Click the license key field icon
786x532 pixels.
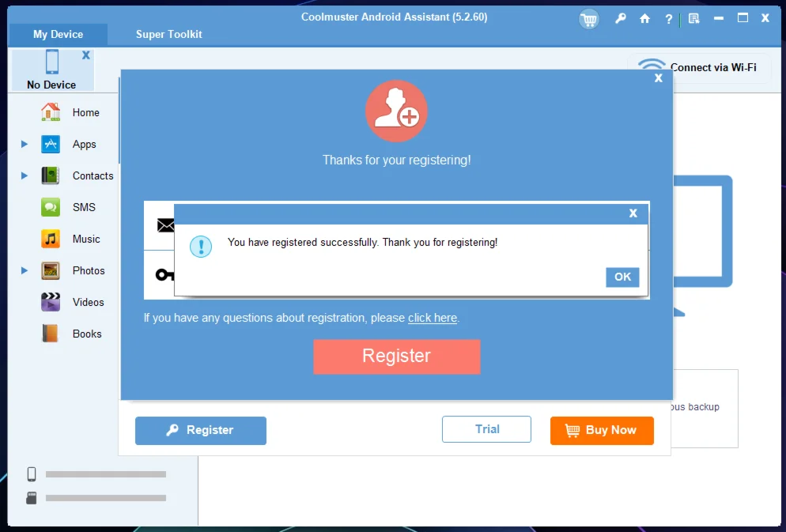tap(164, 274)
